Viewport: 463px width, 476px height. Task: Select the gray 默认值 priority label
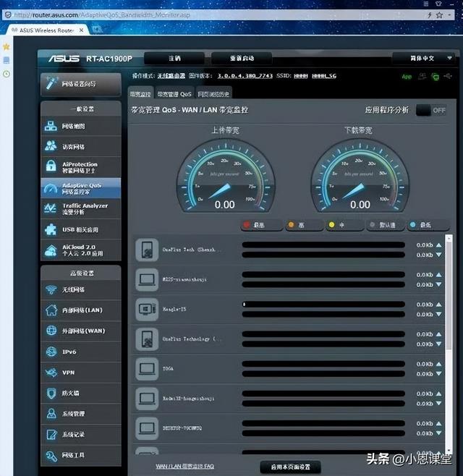(x=385, y=225)
